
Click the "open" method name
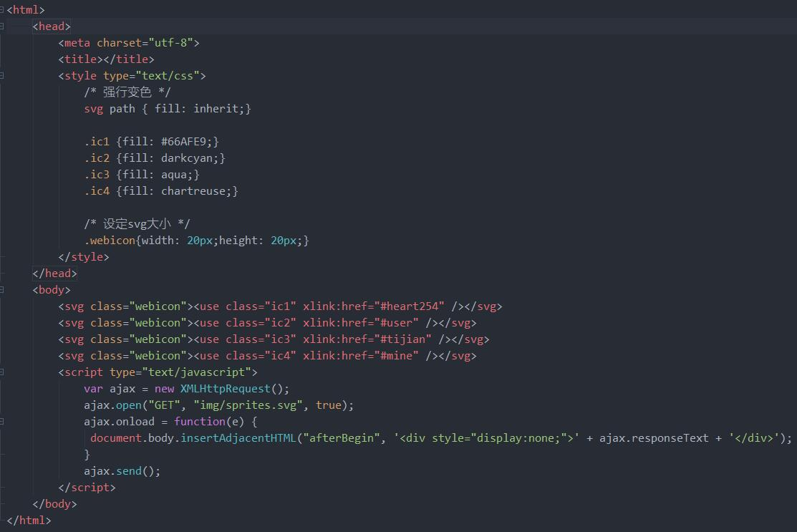pyautogui.click(x=129, y=405)
